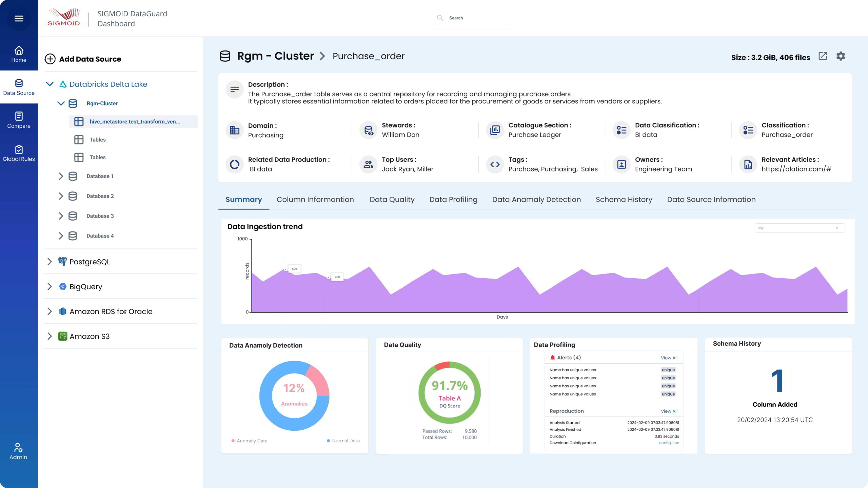The width and height of the screenshot is (868, 488).
Task: Click View All next to Alerts
Action: [669, 358]
